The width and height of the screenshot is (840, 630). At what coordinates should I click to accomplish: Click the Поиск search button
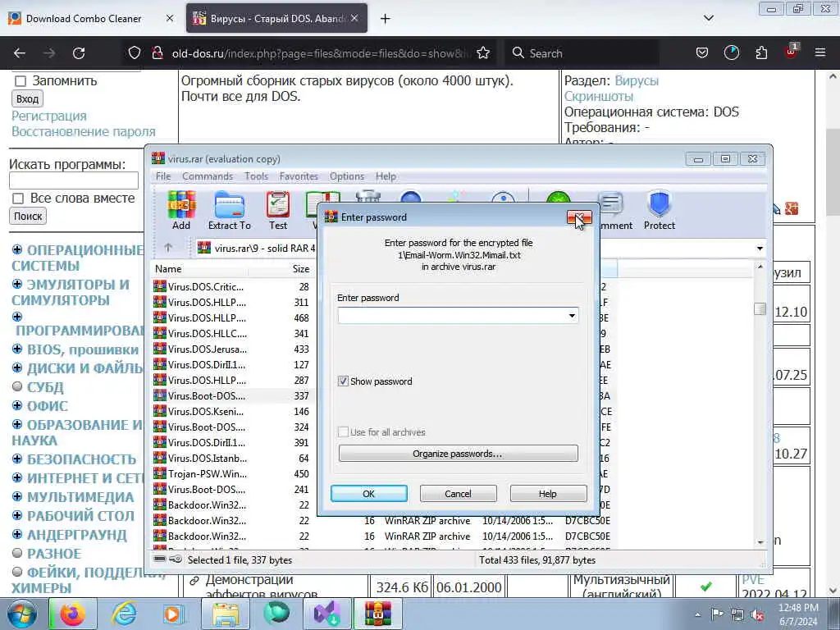(28, 216)
